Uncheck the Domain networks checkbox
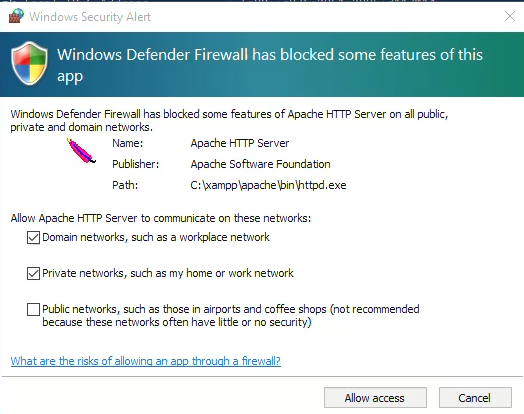Image resolution: width=524 pixels, height=414 pixels. [33, 238]
